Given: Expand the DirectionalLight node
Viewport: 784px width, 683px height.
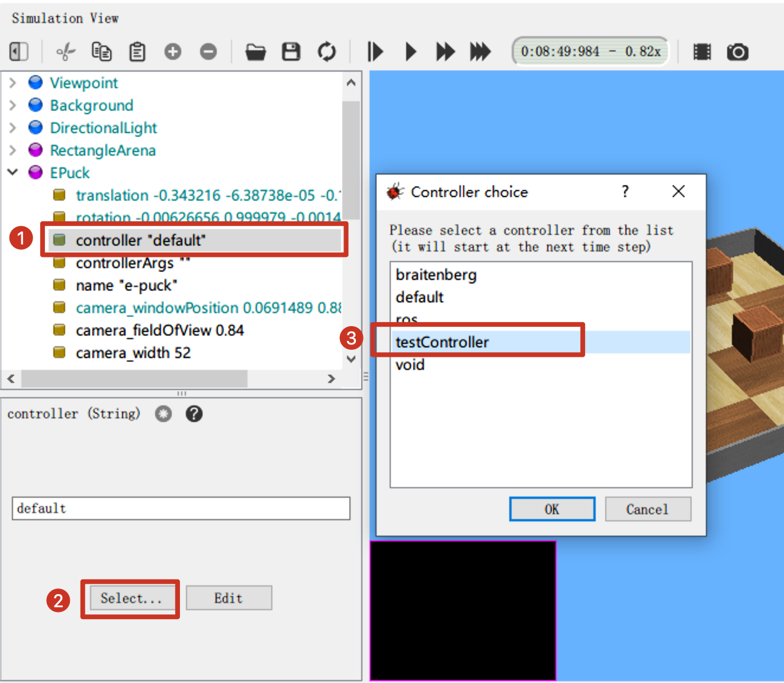Looking at the screenshot, I should [12, 128].
